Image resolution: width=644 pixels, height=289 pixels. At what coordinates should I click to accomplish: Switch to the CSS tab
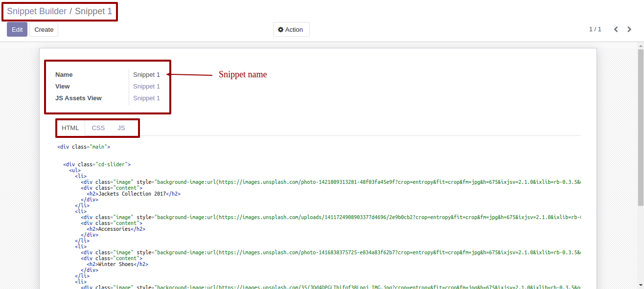98,128
